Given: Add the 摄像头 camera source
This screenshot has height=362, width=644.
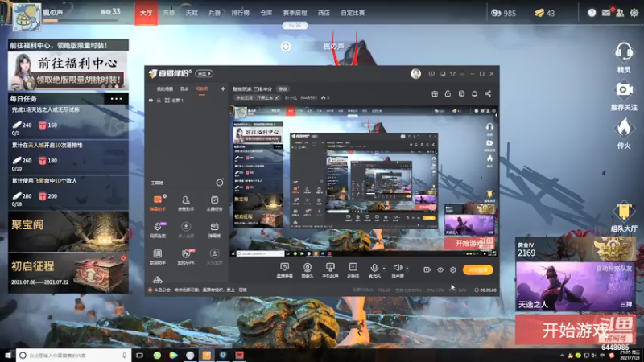Looking at the screenshot, I should point(308,270).
